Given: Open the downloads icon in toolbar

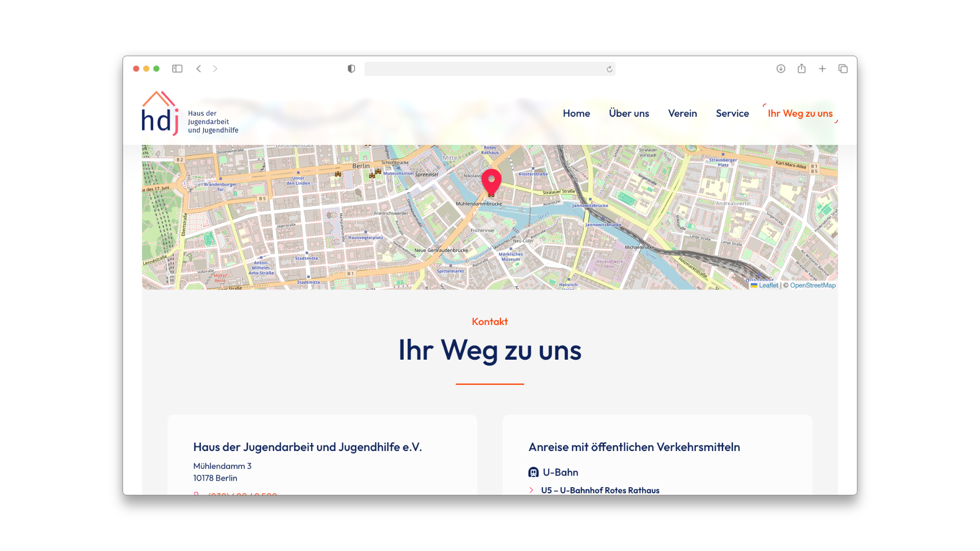Looking at the screenshot, I should (780, 69).
